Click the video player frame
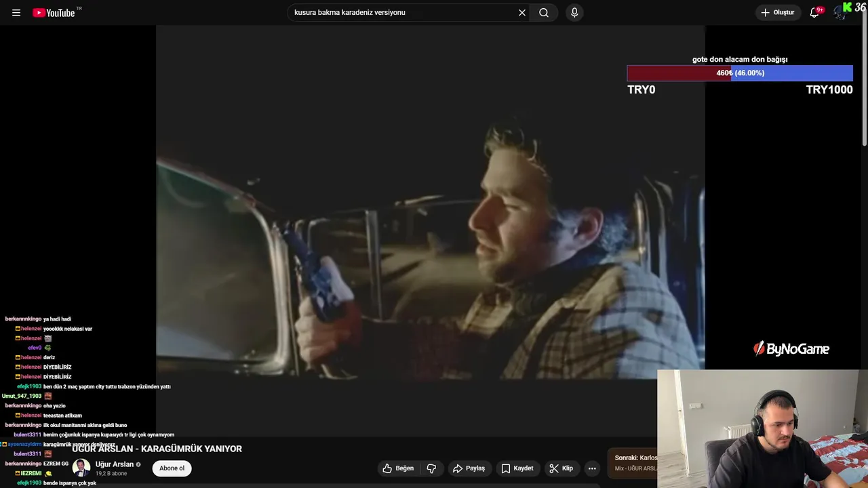The image size is (868, 488). tap(431, 230)
